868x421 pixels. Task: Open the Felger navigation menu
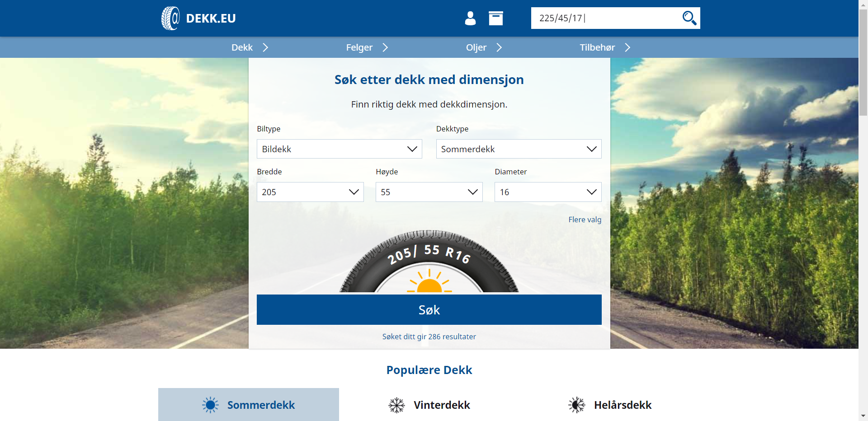[x=359, y=47]
